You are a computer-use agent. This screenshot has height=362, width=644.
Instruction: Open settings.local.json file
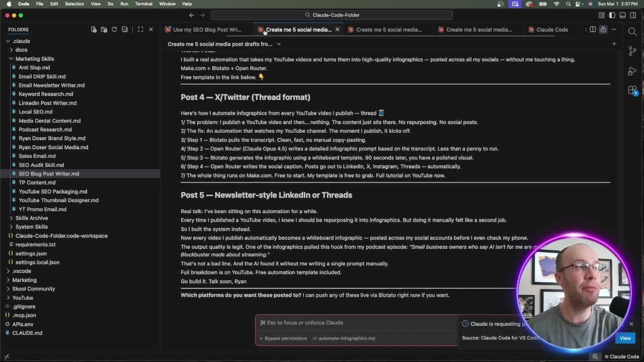37,262
